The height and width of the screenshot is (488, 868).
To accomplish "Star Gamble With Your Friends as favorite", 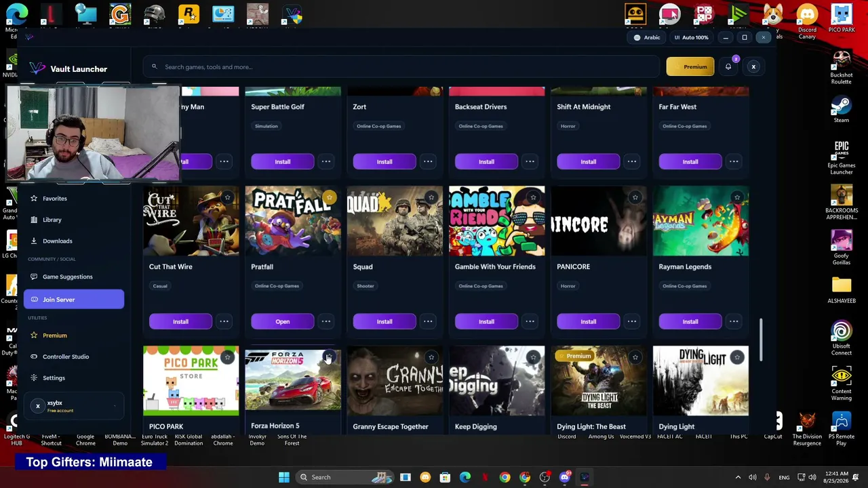I will (533, 197).
